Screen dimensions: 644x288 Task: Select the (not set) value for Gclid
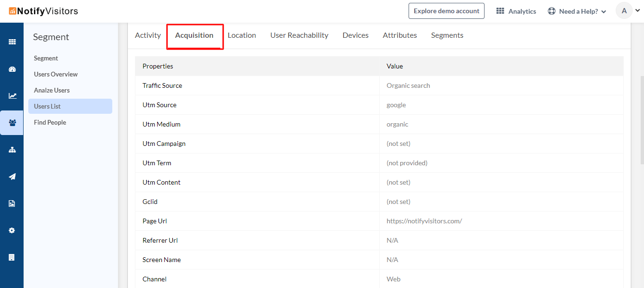click(x=399, y=202)
